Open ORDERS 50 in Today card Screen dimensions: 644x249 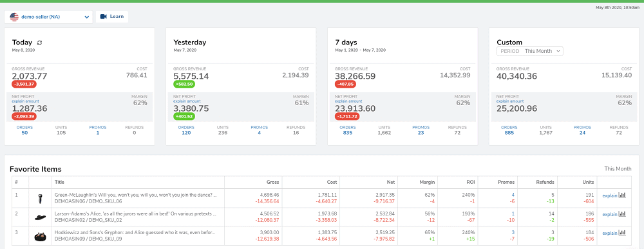(24, 130)
